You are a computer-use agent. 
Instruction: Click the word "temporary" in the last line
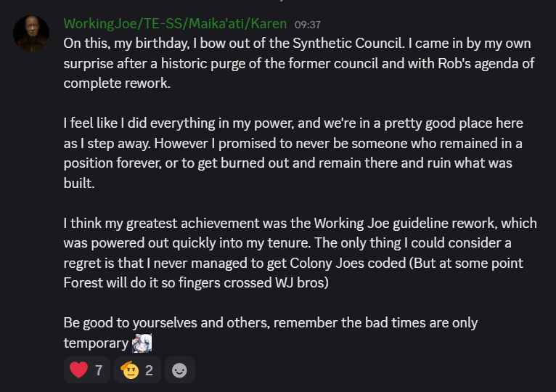point(96,343)
